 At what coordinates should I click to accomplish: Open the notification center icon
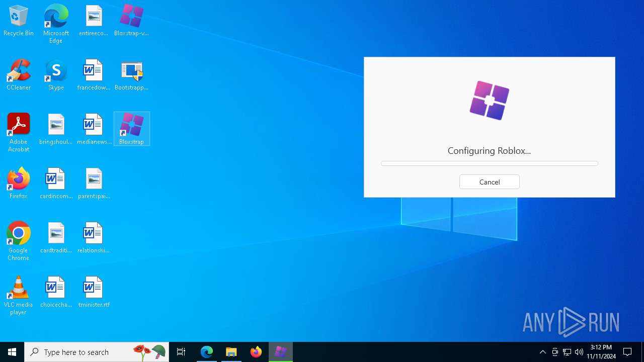pos(628,352)
